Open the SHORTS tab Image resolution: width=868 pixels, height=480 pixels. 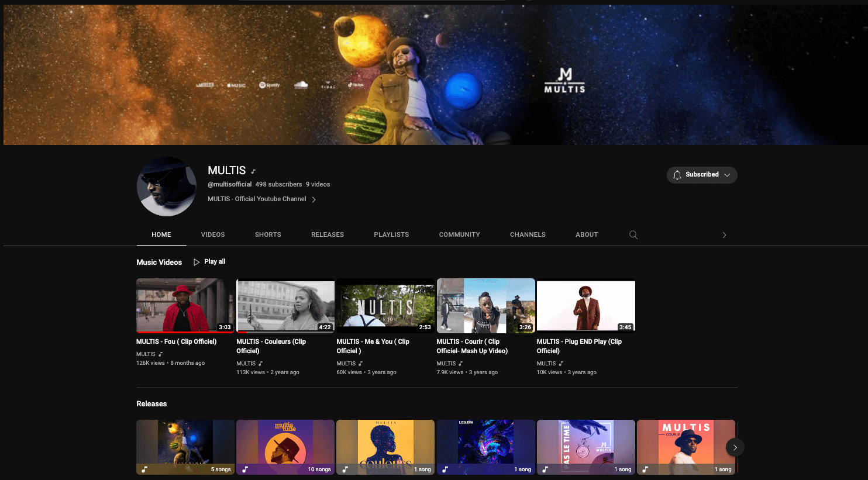coord(268,234)
